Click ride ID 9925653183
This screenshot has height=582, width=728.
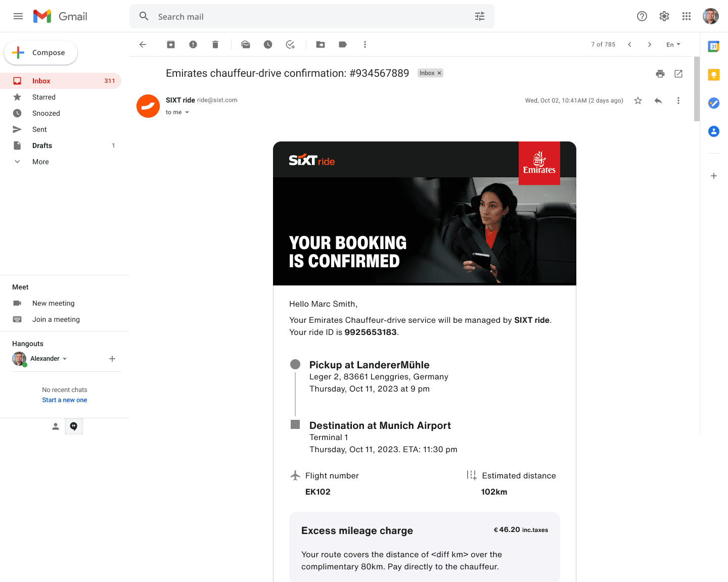point(371,332)
